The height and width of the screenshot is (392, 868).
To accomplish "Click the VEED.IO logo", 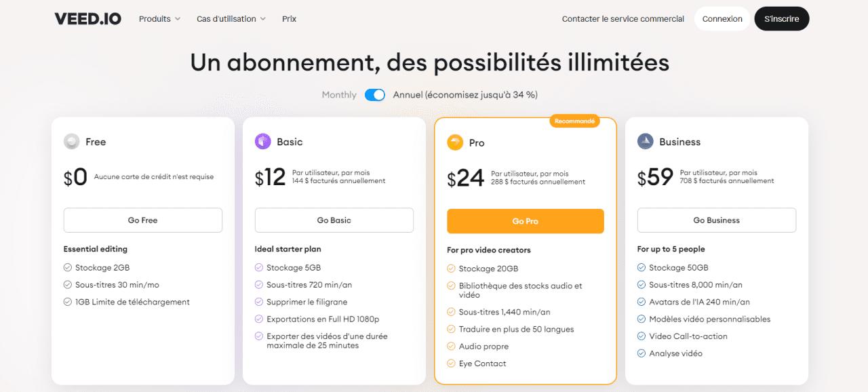I will pos(88,19).
